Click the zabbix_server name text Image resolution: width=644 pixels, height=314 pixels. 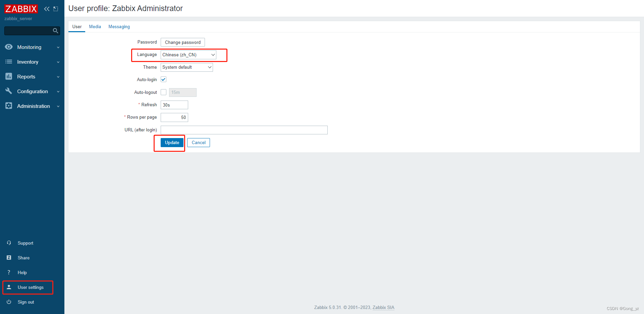pyautogui.click(x=18, y=19)
